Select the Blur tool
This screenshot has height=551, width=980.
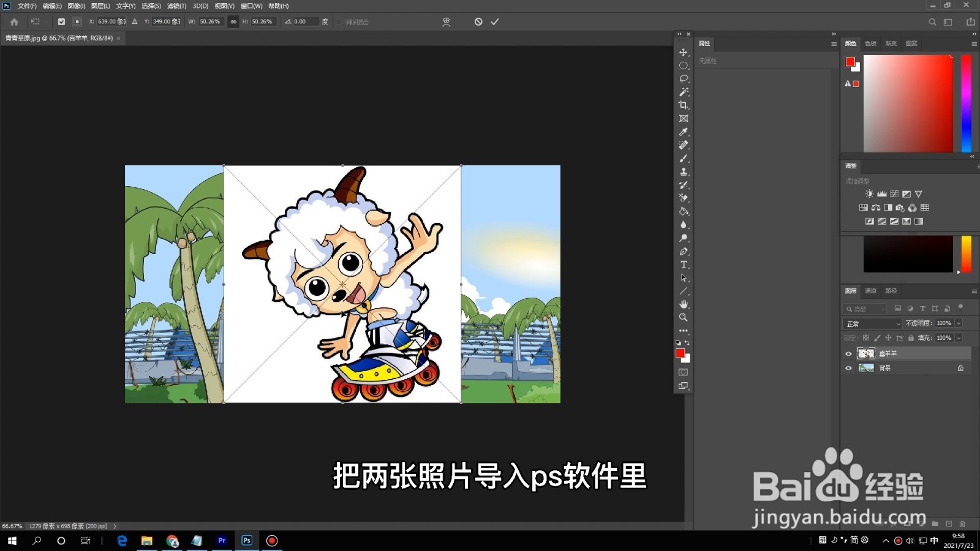coord(684,225)
